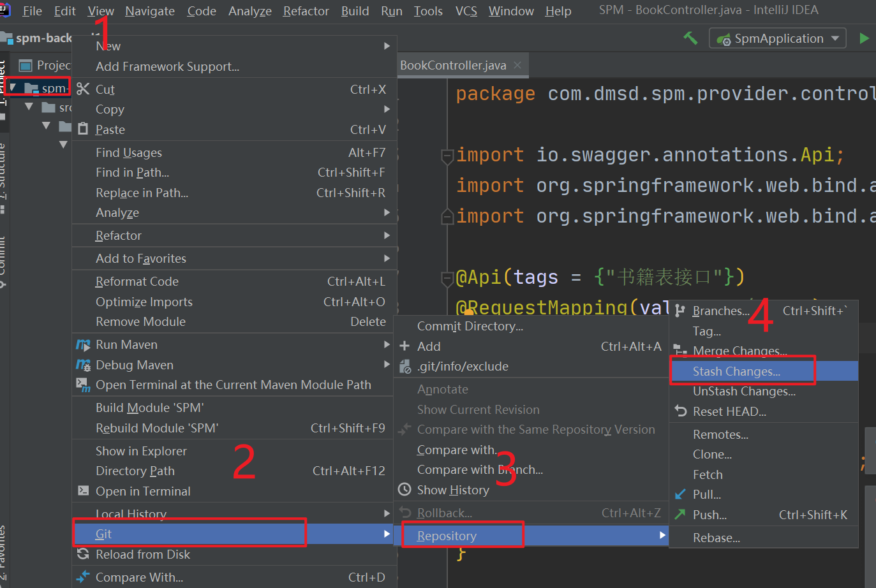Click the Project view icon

click(26, 65)
